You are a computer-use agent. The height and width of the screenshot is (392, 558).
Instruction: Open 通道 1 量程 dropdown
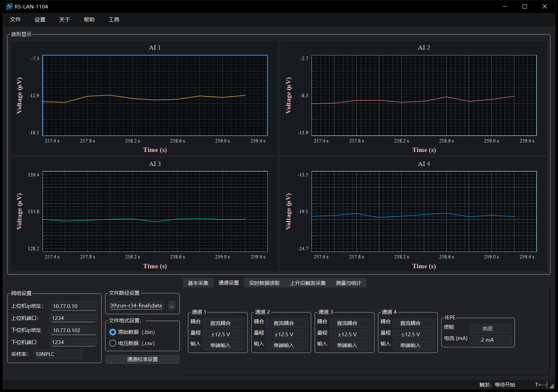[x=224, y=335]
